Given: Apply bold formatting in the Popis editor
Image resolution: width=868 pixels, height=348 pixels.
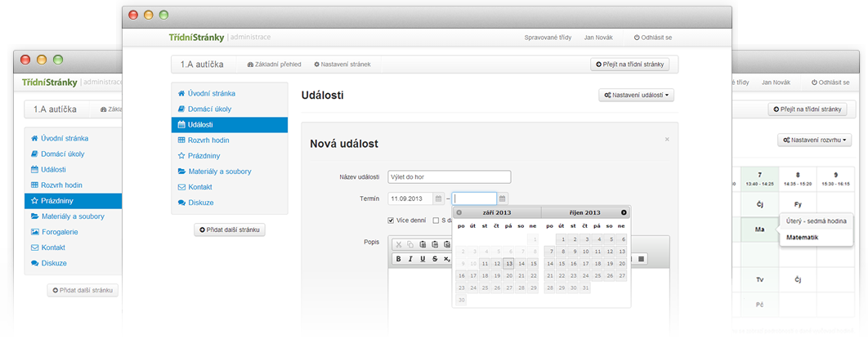Looking at the screenshot, I should pyautogui.click(x=398, y=259).
